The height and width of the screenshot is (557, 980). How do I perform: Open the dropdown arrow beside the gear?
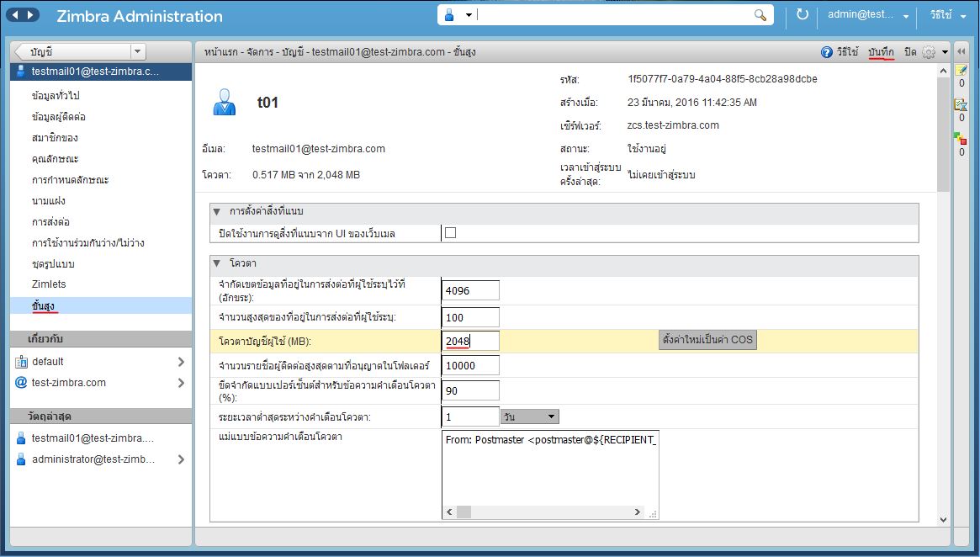[945, 52]
